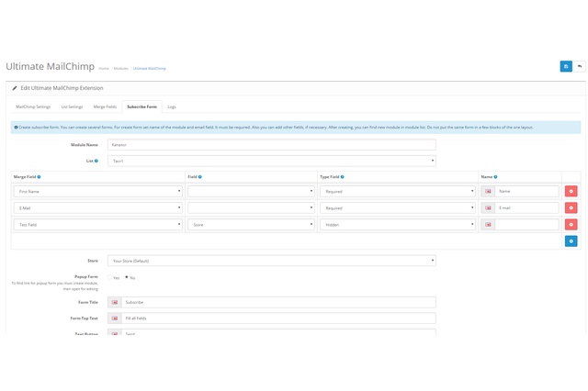The image size is (588, 391).
Task: Click the List help info icon
Action: coord(96,161)
